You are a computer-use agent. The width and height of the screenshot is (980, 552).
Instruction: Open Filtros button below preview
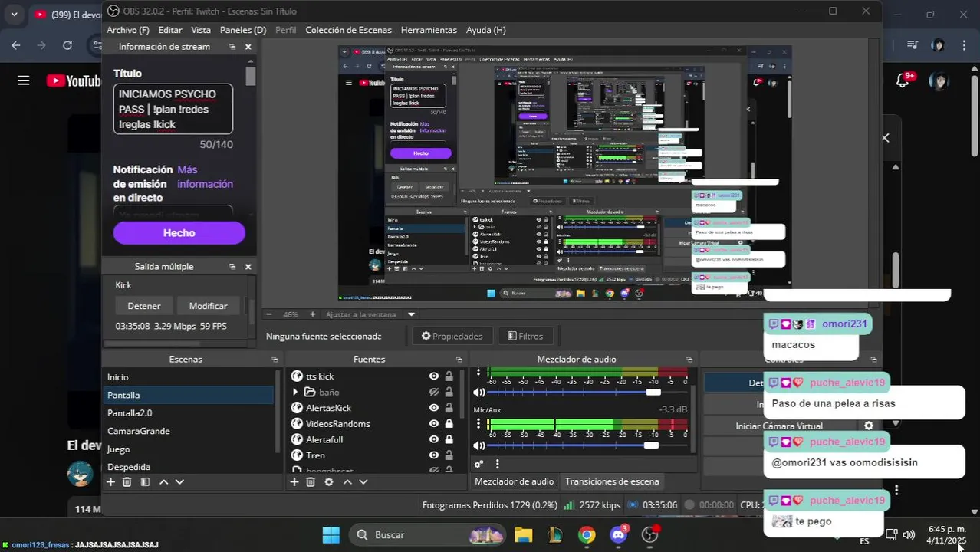(x=525, y=336)
